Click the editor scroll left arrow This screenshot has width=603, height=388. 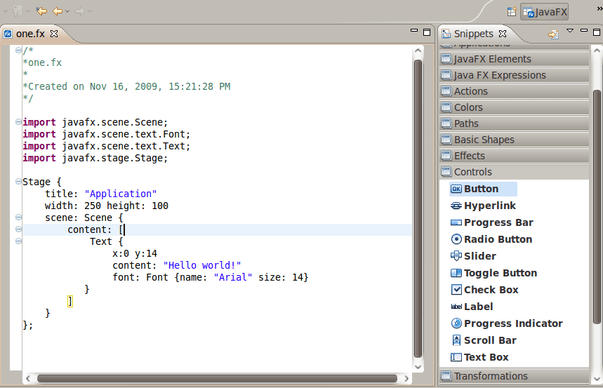point(28,378)
